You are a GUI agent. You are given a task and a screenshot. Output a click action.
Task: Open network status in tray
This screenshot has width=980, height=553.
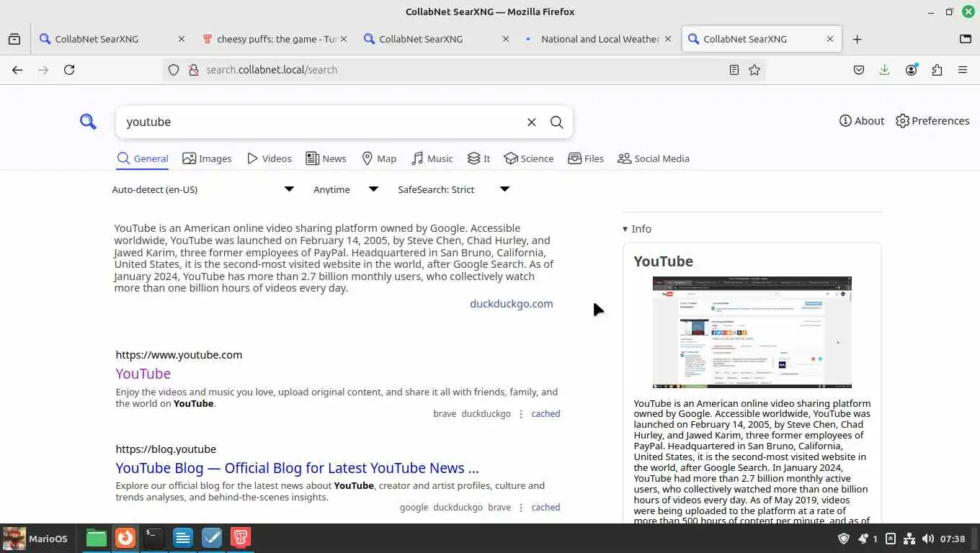[x=909, y=539]
